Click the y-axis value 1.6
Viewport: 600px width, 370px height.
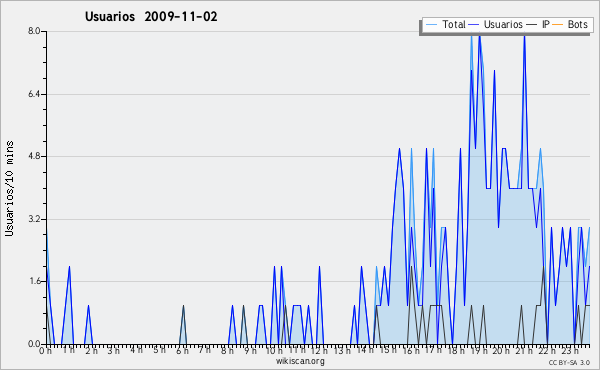tap(34, 281)
